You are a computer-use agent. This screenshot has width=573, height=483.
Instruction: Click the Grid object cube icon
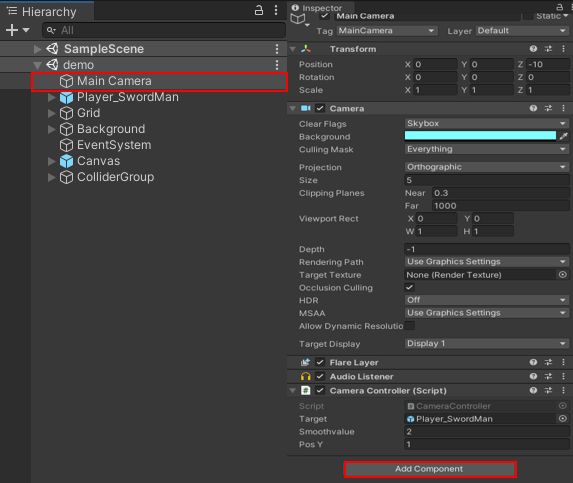pyautogui.click(x=66, y=113)
